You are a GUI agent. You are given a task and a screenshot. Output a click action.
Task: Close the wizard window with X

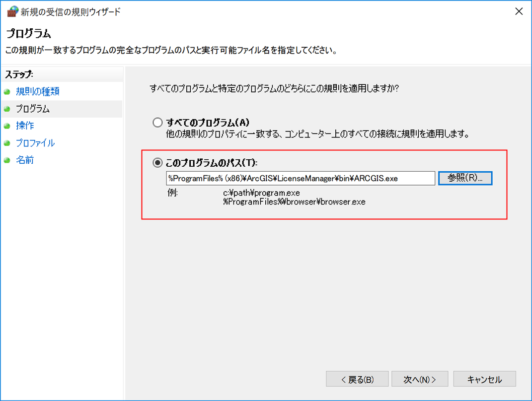coord(519,11)
